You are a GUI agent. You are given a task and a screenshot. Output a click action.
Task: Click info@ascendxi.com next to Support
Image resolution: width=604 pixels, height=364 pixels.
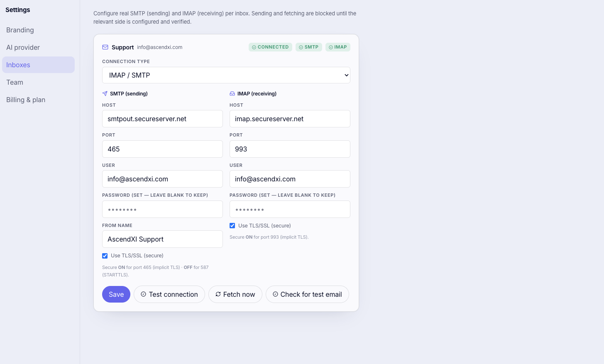click(160, 47)
